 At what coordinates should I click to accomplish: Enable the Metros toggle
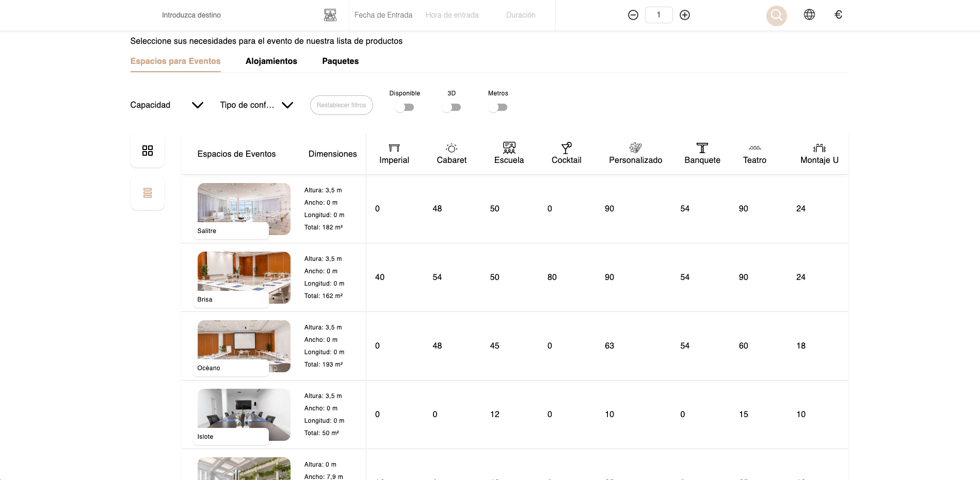pyautogui.click(x=498, y=107)
